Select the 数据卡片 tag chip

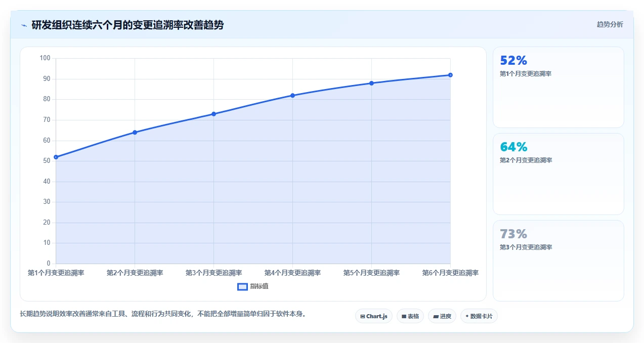pos(479,316)
